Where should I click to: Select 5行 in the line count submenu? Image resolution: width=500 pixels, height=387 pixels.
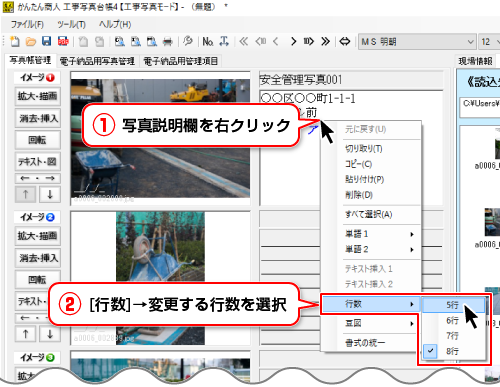[453, 305]
